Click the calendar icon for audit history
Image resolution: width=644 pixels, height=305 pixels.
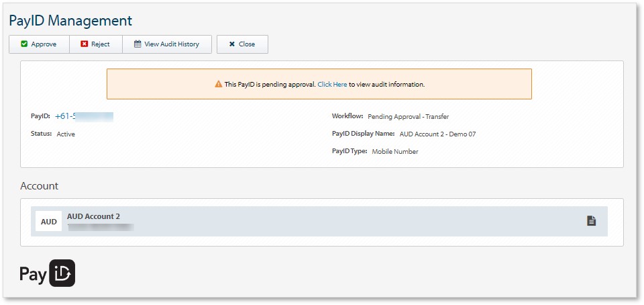coord(138,44)
